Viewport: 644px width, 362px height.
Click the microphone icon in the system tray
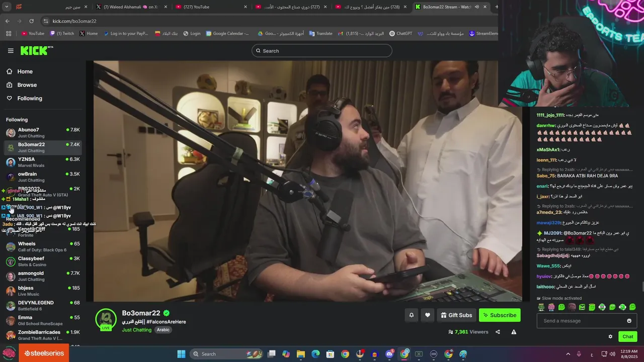click(579, 354)
